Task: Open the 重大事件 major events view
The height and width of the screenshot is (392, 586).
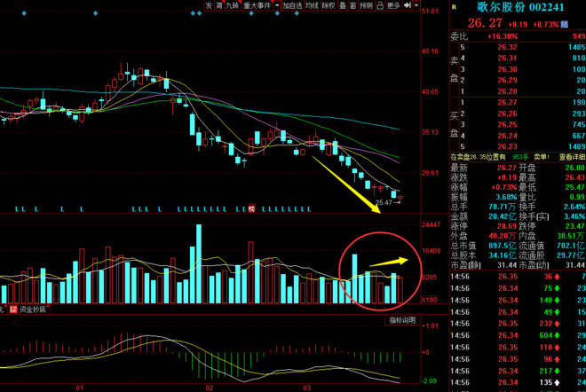Action: coord(257,5)
